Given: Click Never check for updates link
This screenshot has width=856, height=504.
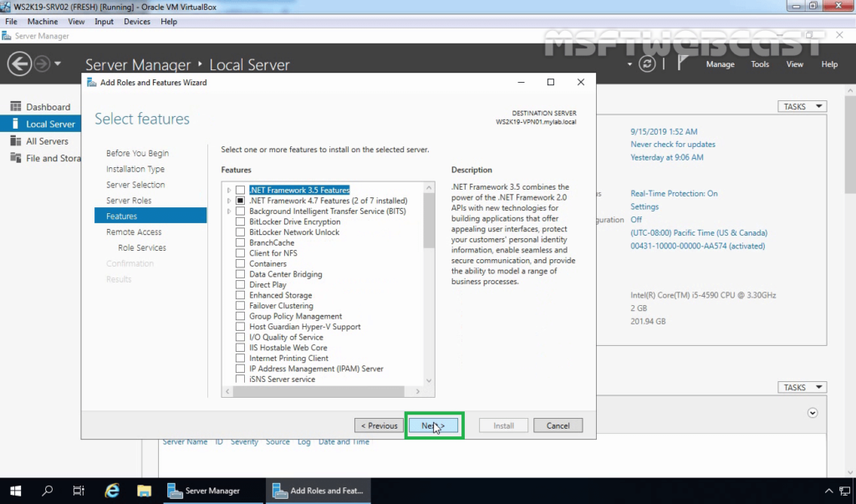Looking at the screenshot, I should click(x=673, y=144).
